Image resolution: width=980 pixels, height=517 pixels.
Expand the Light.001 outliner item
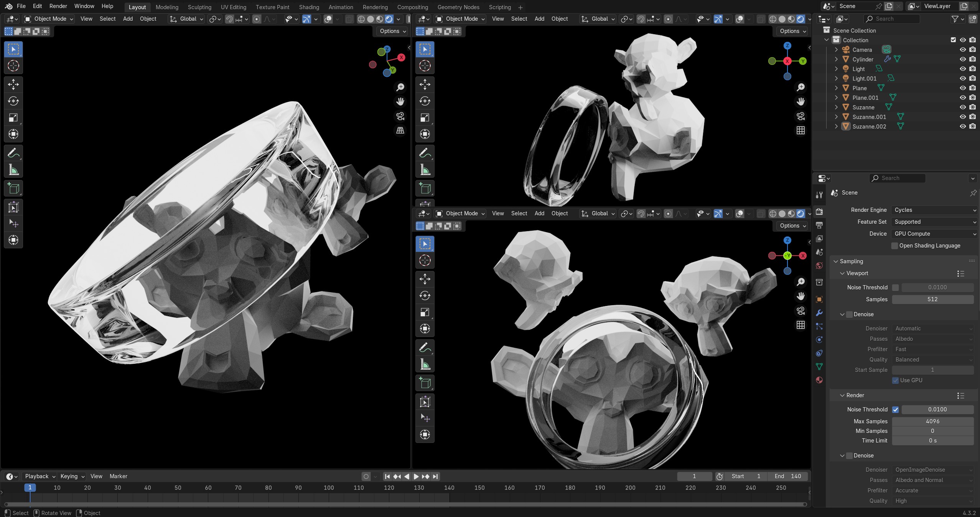click(x=836, y=78)
